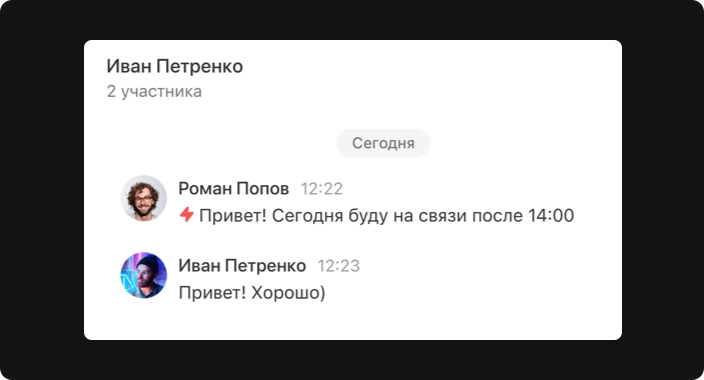
Task: Click "14:00" in Roman's message
Action: [x=551, y=216]
